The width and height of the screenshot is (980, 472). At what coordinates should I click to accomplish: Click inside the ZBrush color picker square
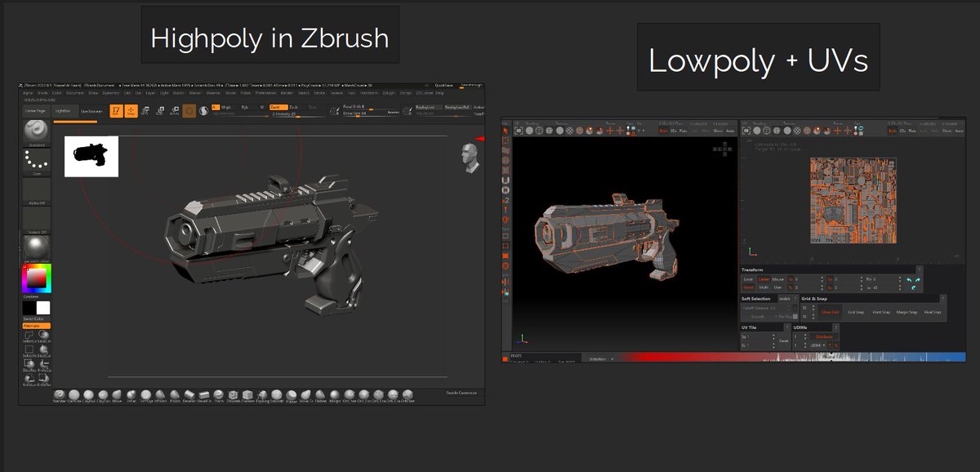click(x=37, y=280)
